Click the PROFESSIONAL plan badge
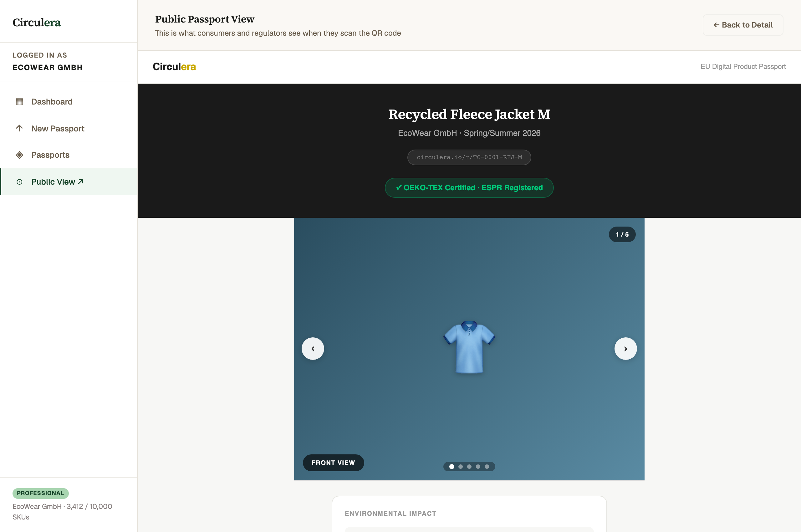 (40, 493)
